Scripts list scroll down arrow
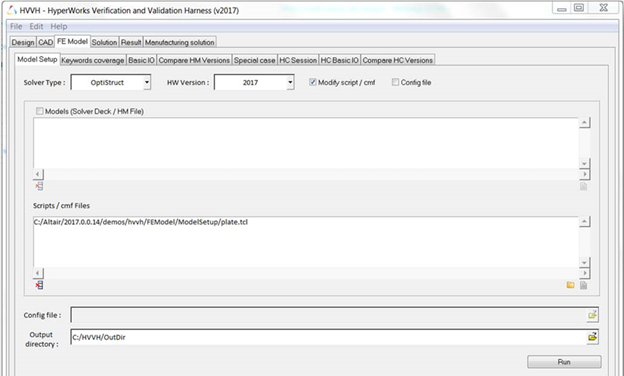This screenshot has height=376, width=624. click(584, 262)
